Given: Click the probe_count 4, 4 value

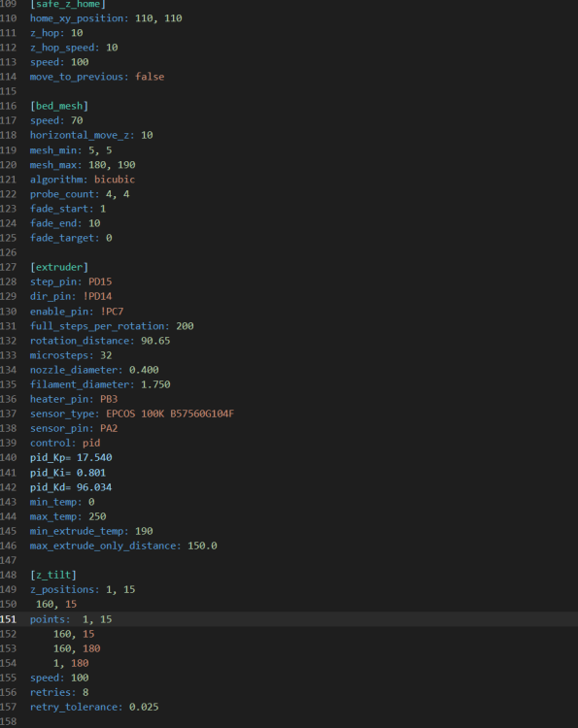Looking at the screenshot, I should (x=118, y=194).
